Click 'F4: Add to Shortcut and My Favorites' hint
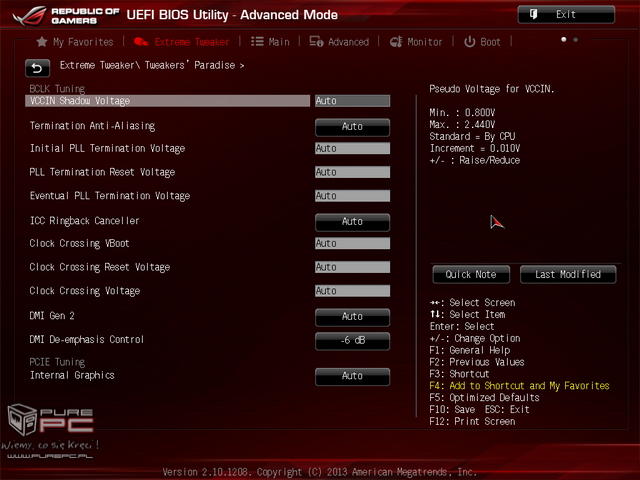The height and width of the screenshot is (480, 640). tap(519, 386)
